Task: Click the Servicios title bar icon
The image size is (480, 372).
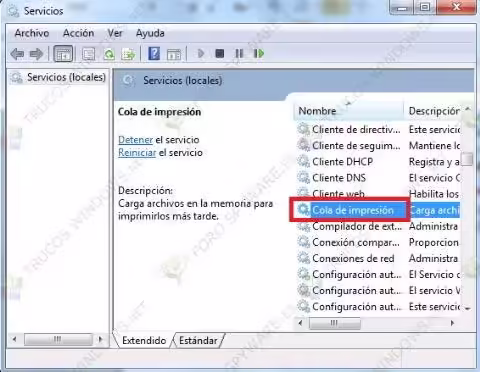Action: [13, 11]
